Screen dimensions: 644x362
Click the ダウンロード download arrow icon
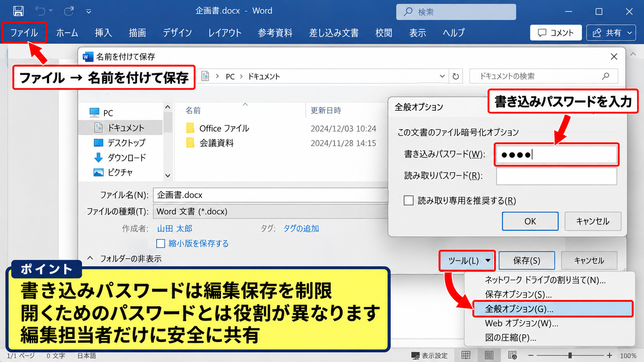[x=99, y=157]
